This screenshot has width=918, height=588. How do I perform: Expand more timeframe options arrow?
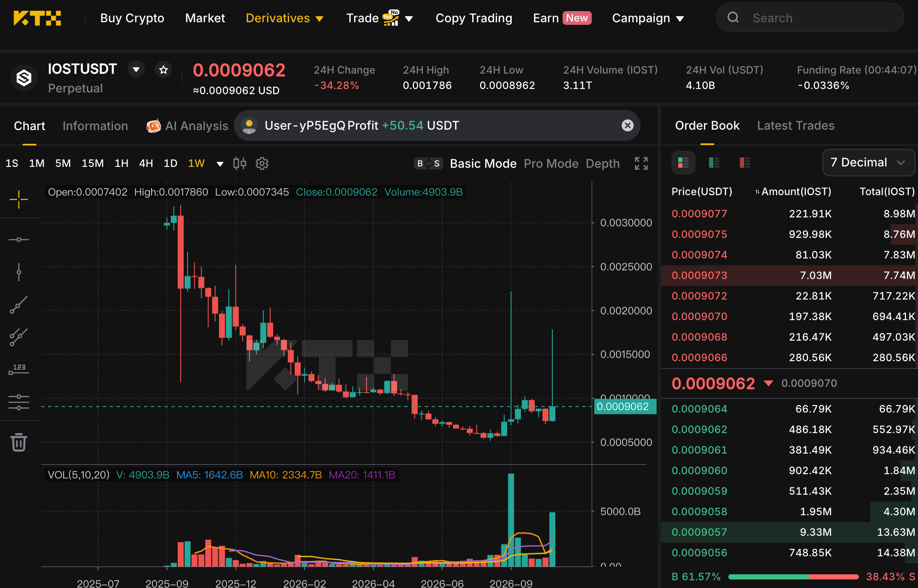pyautogui.click(x=220, y=164)
